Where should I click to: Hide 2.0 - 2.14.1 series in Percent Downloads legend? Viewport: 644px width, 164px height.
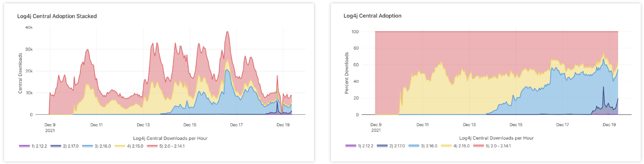coord(498,146)
